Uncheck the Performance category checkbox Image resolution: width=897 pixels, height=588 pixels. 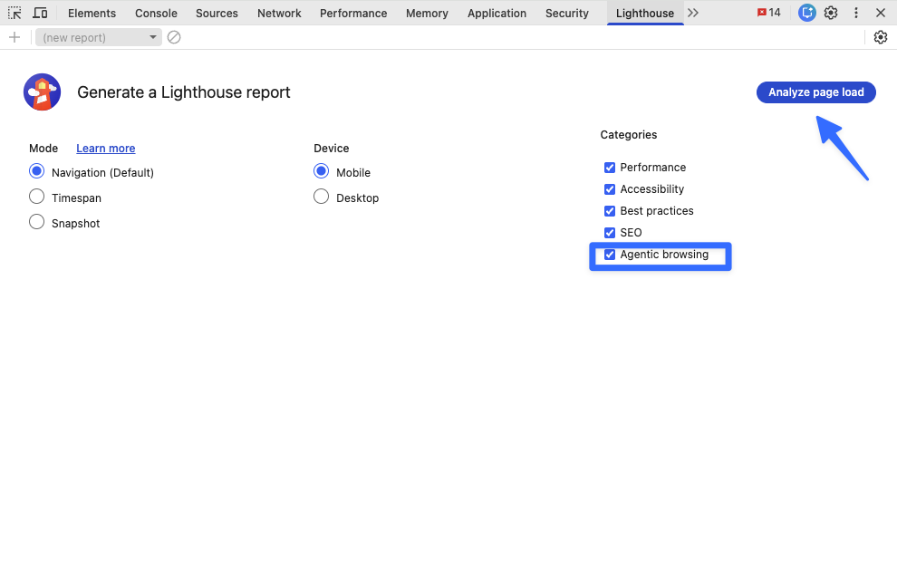coord(610,168)
